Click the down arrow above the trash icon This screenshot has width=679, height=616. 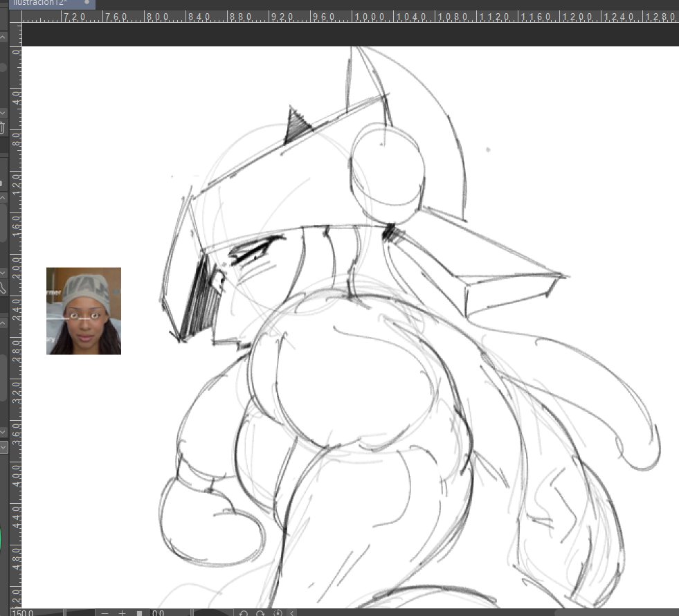tap(3, 113)
